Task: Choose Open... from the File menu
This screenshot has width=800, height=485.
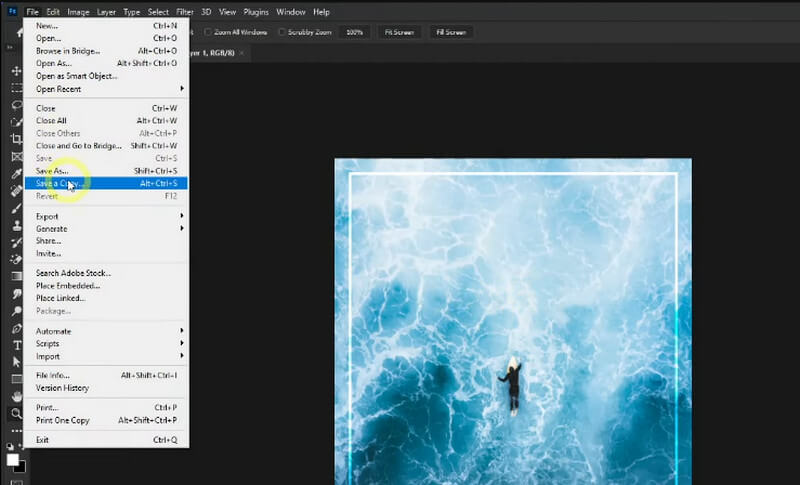Action: [x=106, y=38]
